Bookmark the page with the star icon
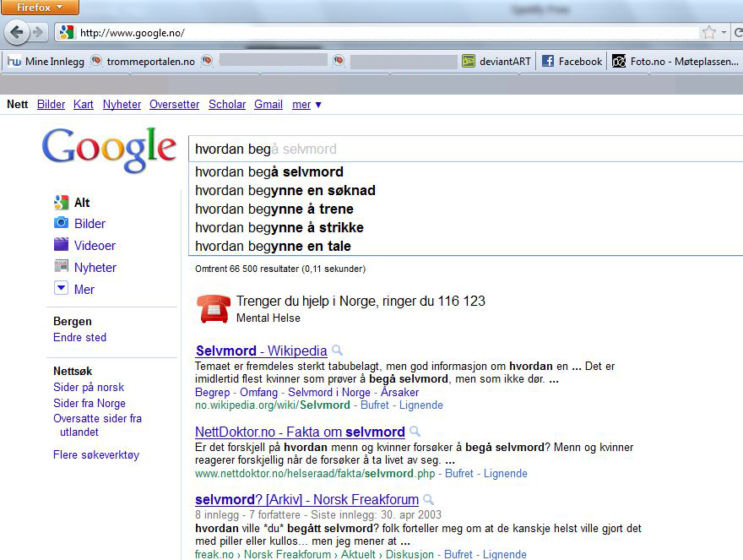Image resolution: width=743 pixels, height=560 pixels. (709, 33)
